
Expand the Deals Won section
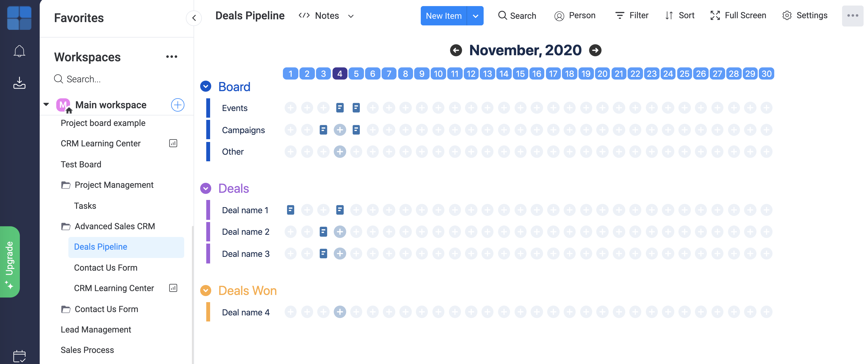point(205,290)
